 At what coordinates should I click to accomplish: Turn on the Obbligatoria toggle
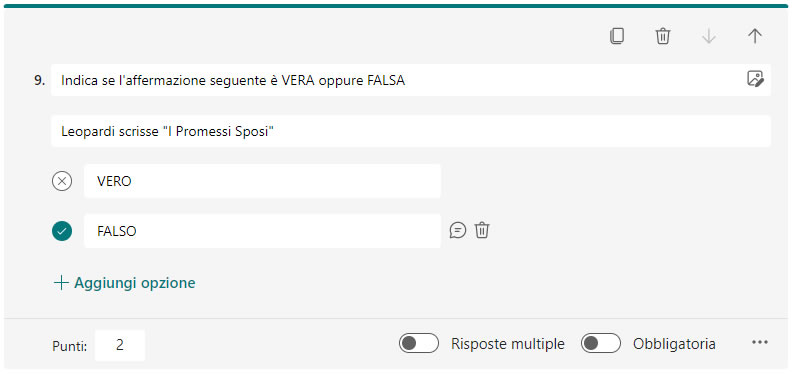click(x=601, y=343)
